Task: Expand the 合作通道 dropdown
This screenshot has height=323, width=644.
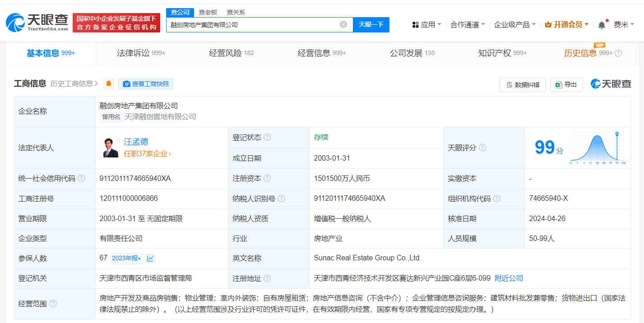Action: point(468,25)
